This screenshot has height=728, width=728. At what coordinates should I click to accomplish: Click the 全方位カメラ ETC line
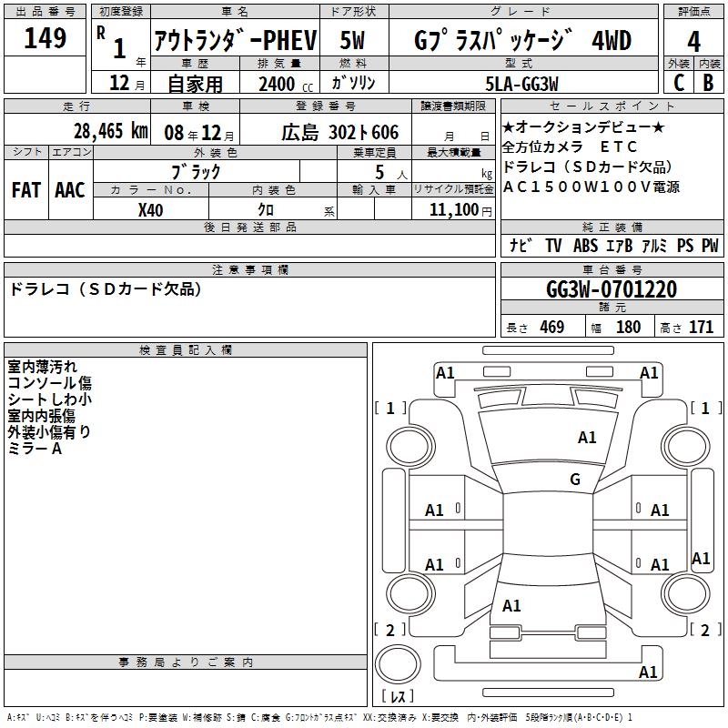click(571, 147)
